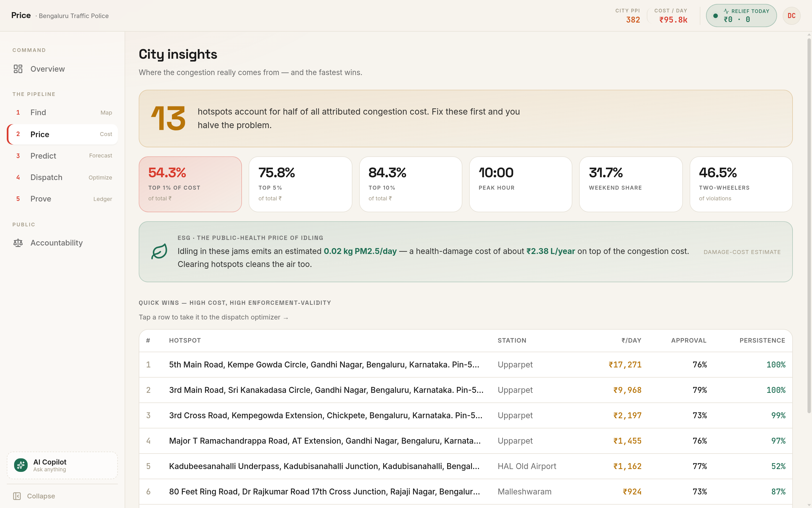Open the DC user avatar
This screenshot has height=508, width=812.
click(x=791, y=16)
